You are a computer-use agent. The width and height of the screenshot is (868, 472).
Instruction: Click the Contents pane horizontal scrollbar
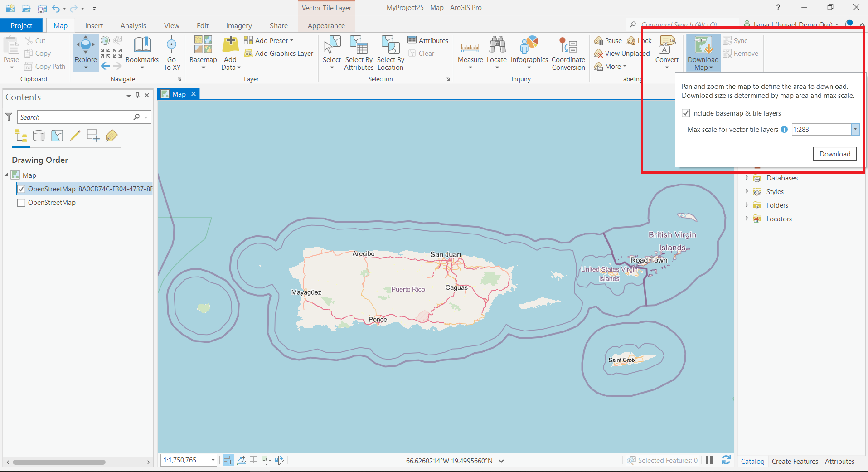[59, 462]
